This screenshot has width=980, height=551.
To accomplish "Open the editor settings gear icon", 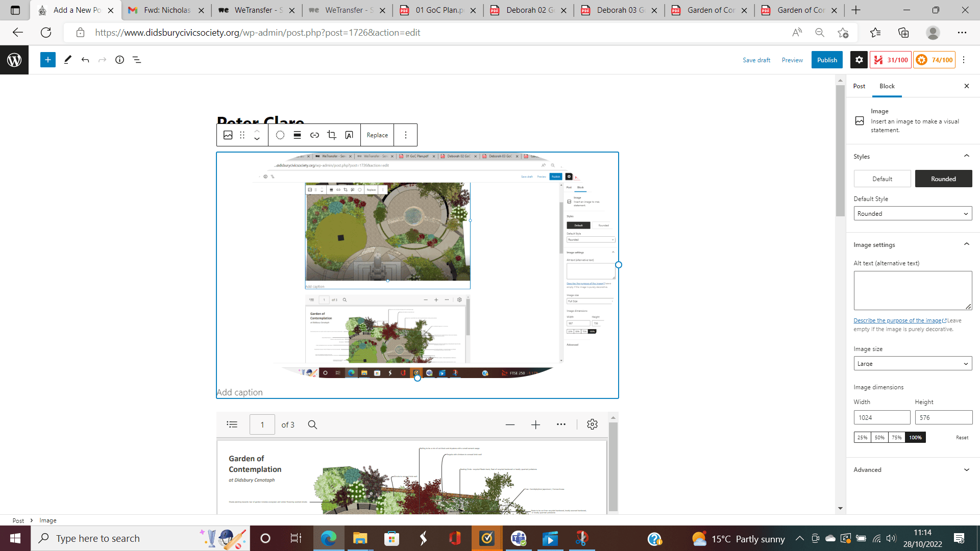I will click(x=859, y=60).
